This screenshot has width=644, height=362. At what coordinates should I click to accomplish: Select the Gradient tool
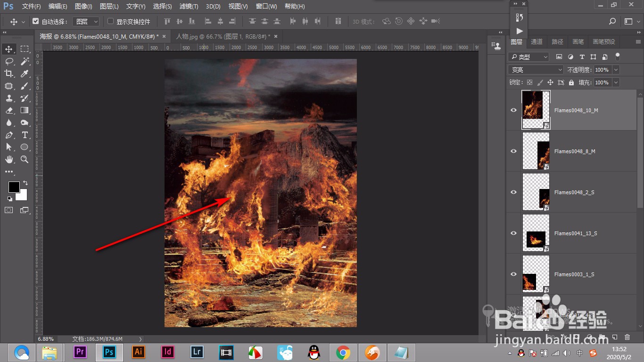click(25, 110)
